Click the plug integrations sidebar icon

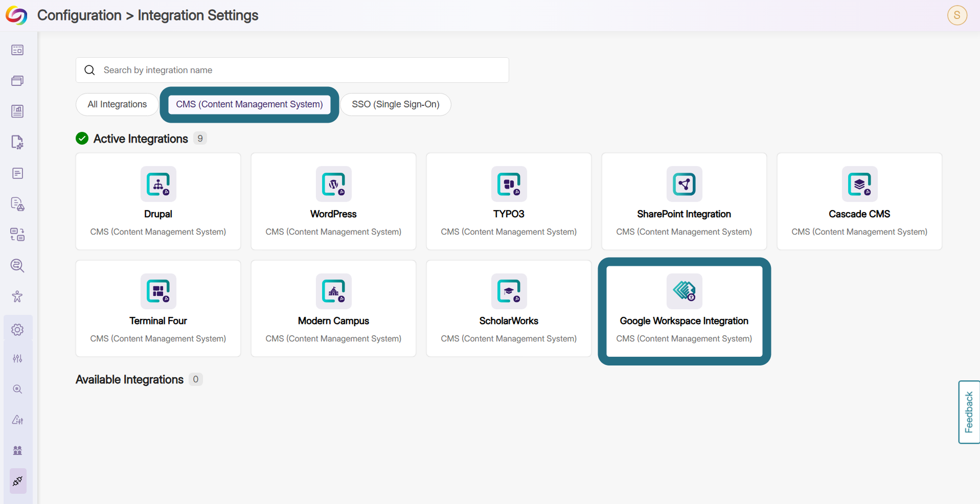click(x=17, y=481)
